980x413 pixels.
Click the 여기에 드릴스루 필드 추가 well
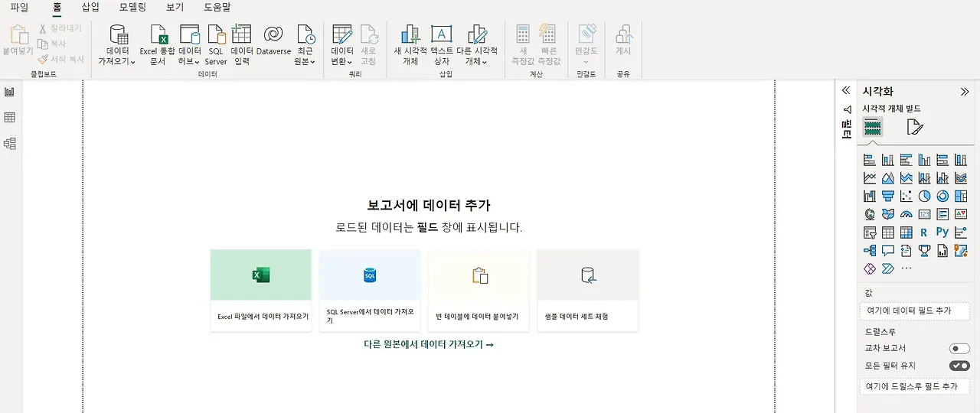coord(914,386)
